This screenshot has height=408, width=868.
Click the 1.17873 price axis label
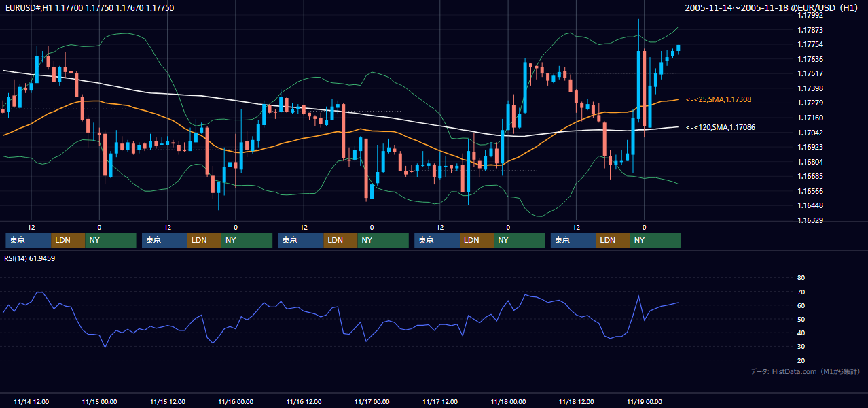(810, 30)
